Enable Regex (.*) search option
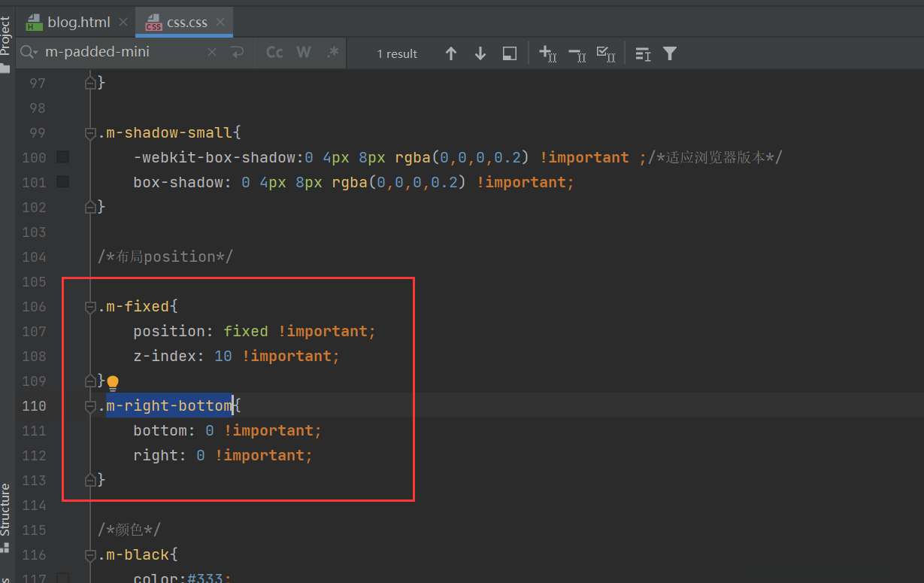Image resolution: width=924 pixels, height=583 pixels. [x=332, y=53]
